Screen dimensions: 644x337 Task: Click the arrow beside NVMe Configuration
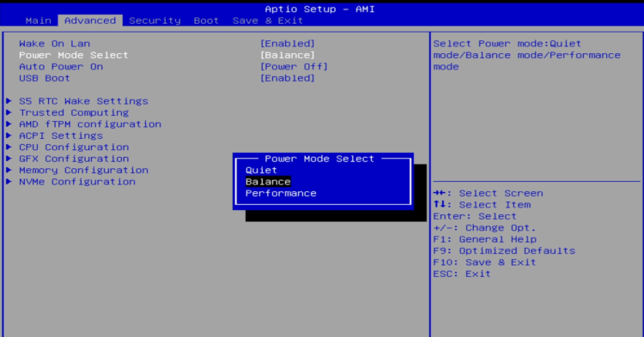click(x=9, y=181)
